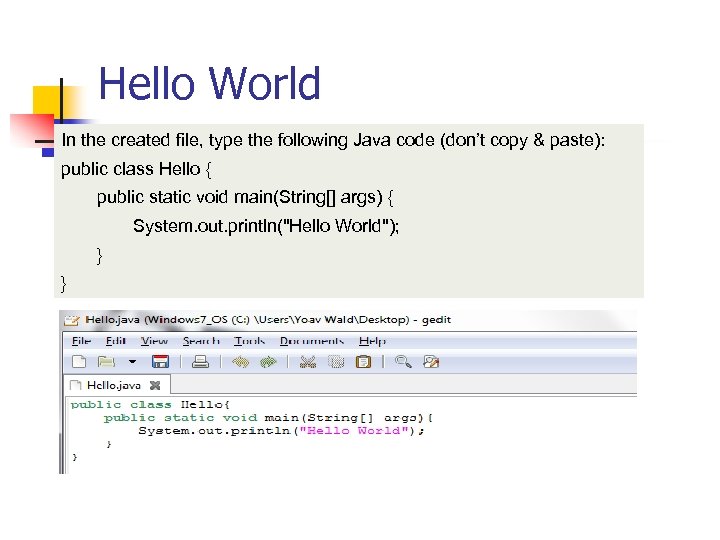Click the gedit window title text
720x540 pixels.
click(268, 320)
